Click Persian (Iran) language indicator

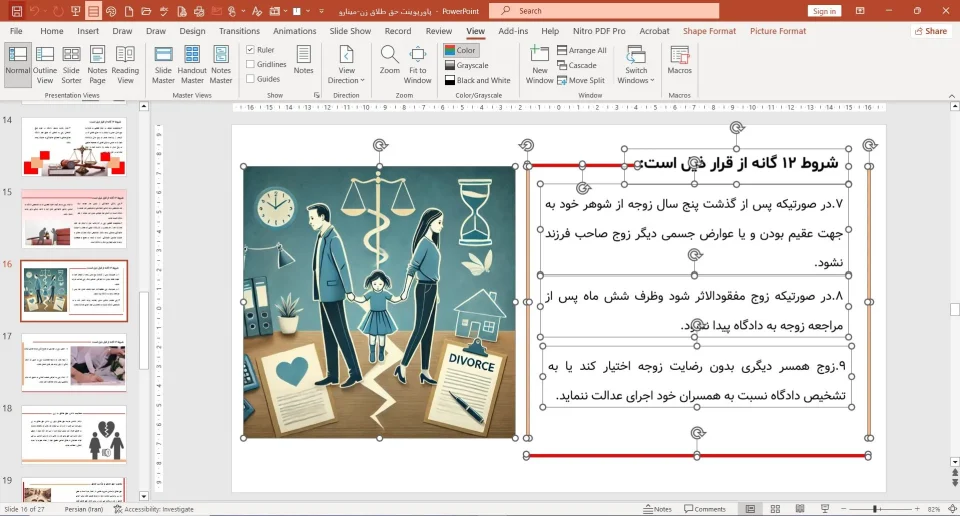(x=84, y=509)
